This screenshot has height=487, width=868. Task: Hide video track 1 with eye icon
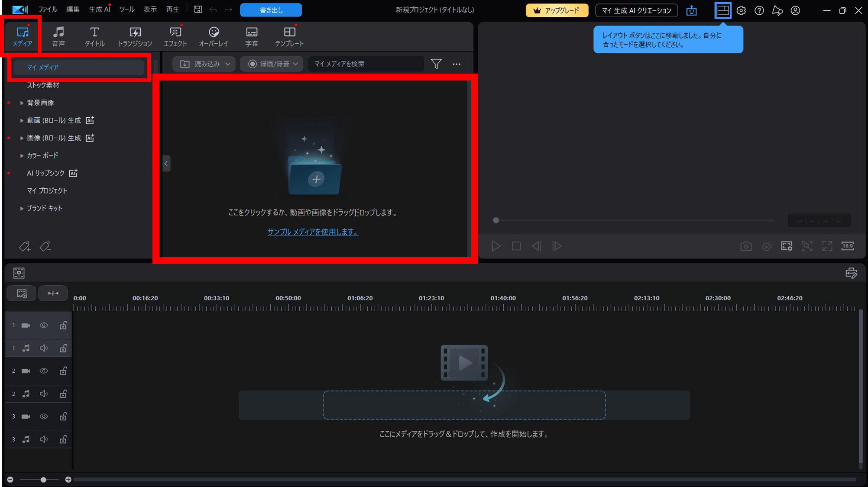tap(44, 325)
